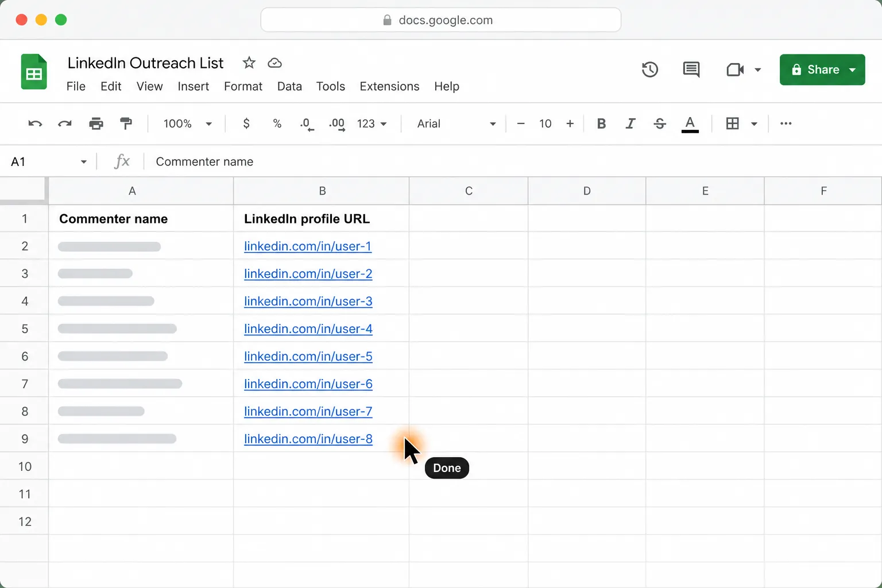882x588 pixels.
Task: Select column F header
Action: [823, 191]
